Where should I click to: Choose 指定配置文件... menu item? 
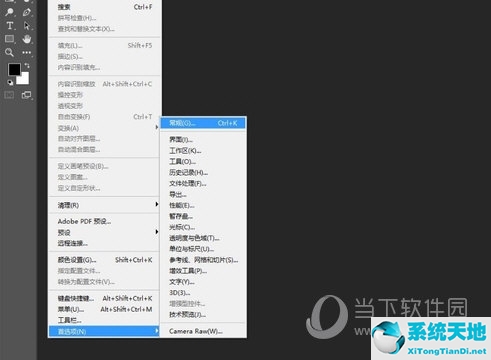click(x=105, y=271)
